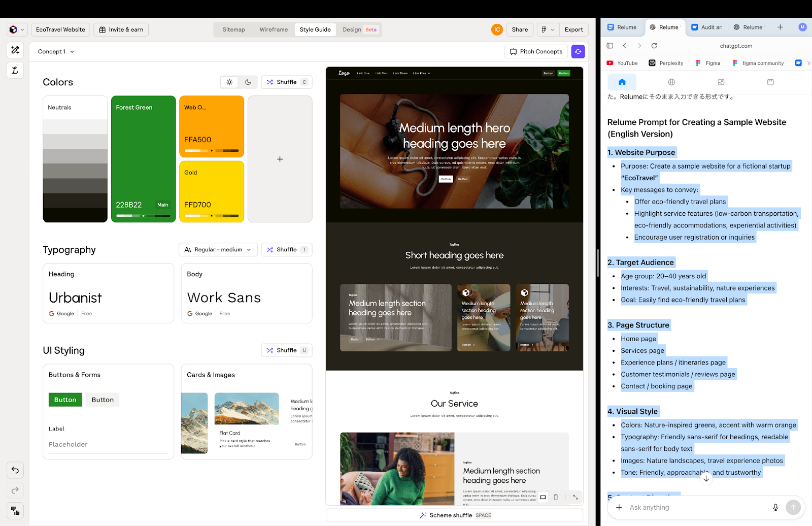Switch colors to dark mode moon
The image size is (812, 526).
(x=248, y=82)
